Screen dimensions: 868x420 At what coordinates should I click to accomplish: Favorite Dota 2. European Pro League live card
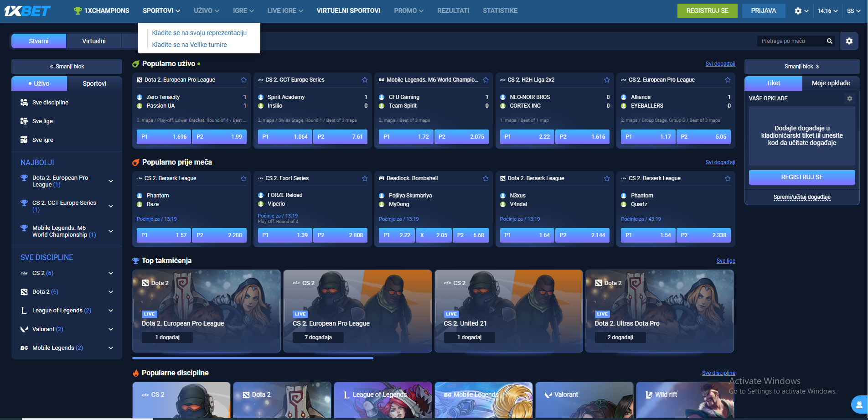point(243,80)
